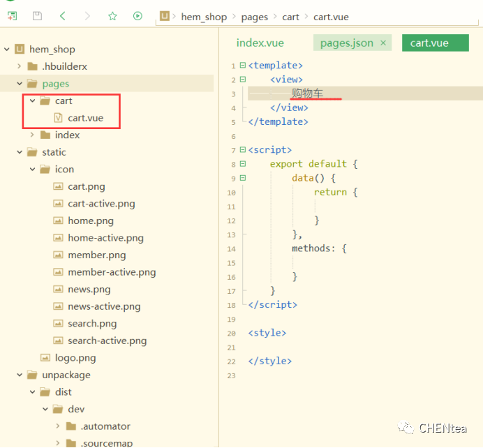Select the cart.vue file in project tree
The width and height of the screenshot is (483, 448).
coord(85,118)
